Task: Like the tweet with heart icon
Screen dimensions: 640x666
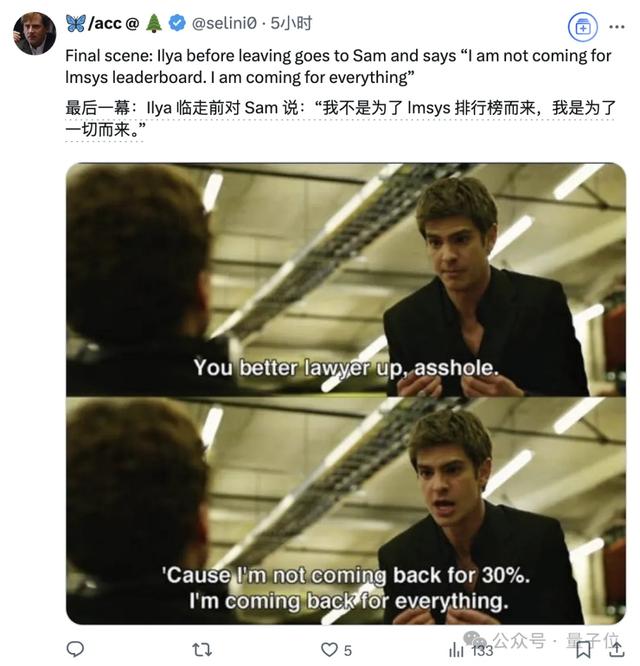Action: (x=329, y=649)
